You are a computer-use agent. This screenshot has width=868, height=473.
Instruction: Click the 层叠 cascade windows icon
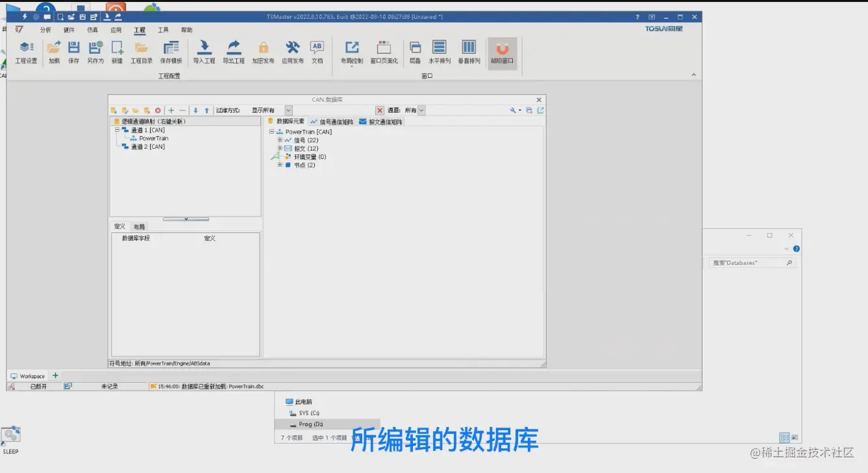415,52
